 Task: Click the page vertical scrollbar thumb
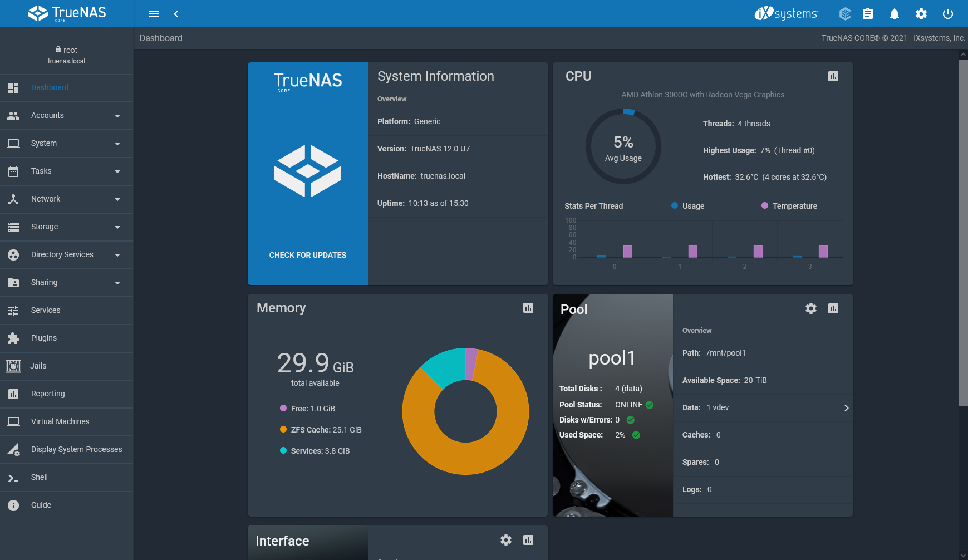[x=963, y=233]
